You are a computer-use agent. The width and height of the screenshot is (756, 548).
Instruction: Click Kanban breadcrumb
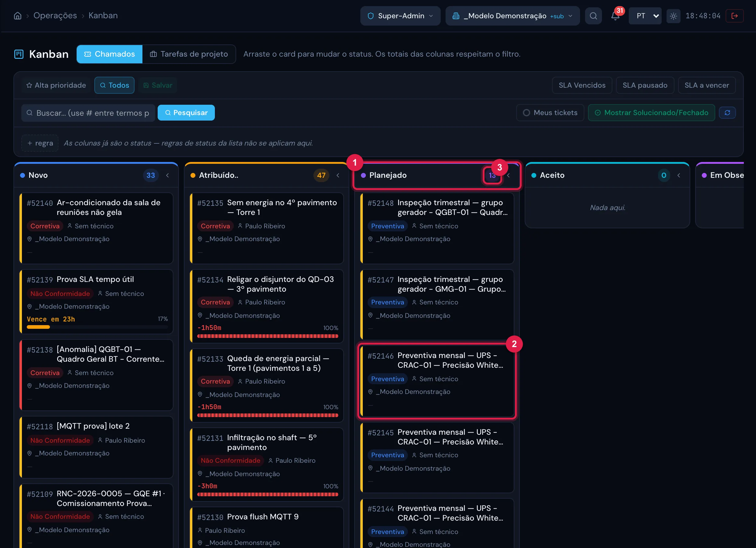click(103, 16)
